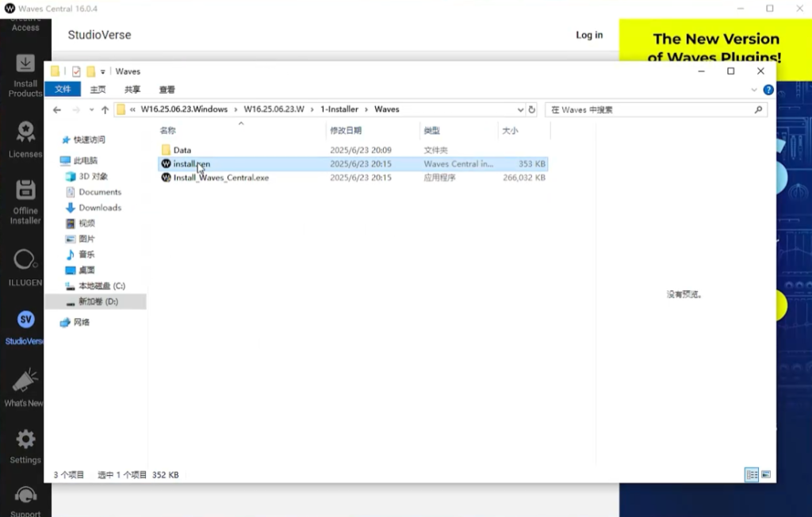Image resolution: width=812 pixels, height=517 pixels.
Task: Open Licenses in Waves Central sidebar
Action: (x=25, y=139)
